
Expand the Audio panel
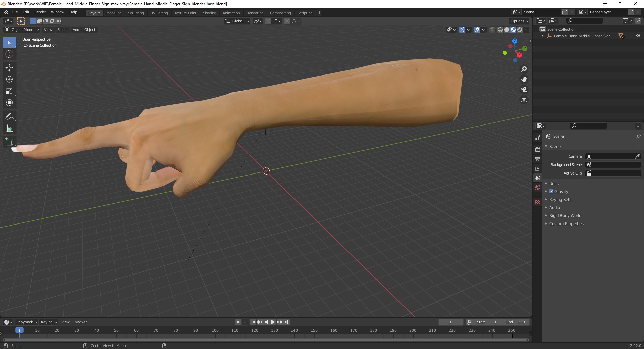click(x=554, y=207)
